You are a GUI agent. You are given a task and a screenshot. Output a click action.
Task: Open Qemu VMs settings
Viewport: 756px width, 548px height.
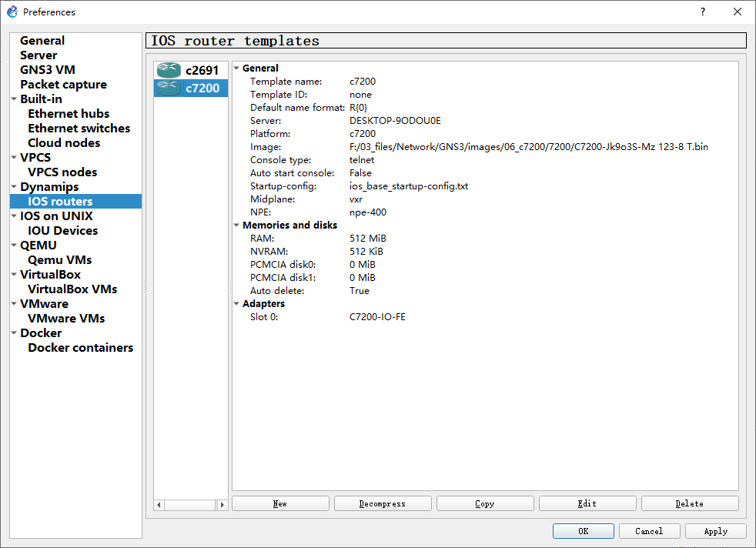pyautogui.click(x=59, y=260)
